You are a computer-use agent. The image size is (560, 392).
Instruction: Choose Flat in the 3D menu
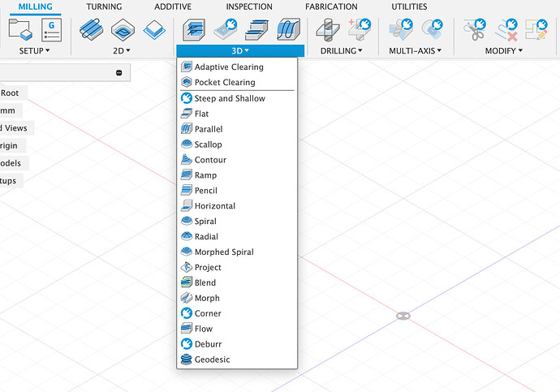[x=237, y=114]
